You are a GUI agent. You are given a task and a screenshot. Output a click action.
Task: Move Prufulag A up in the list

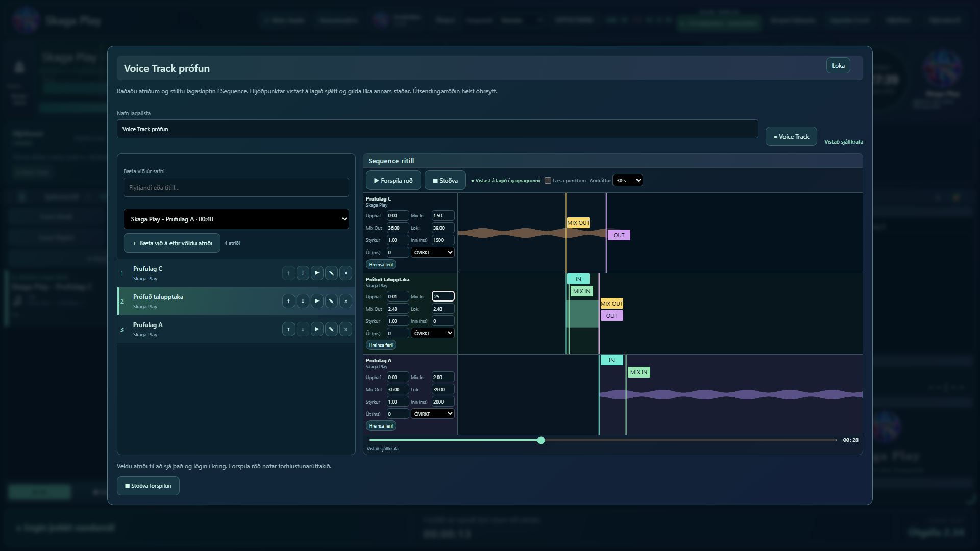pos(288,329)
